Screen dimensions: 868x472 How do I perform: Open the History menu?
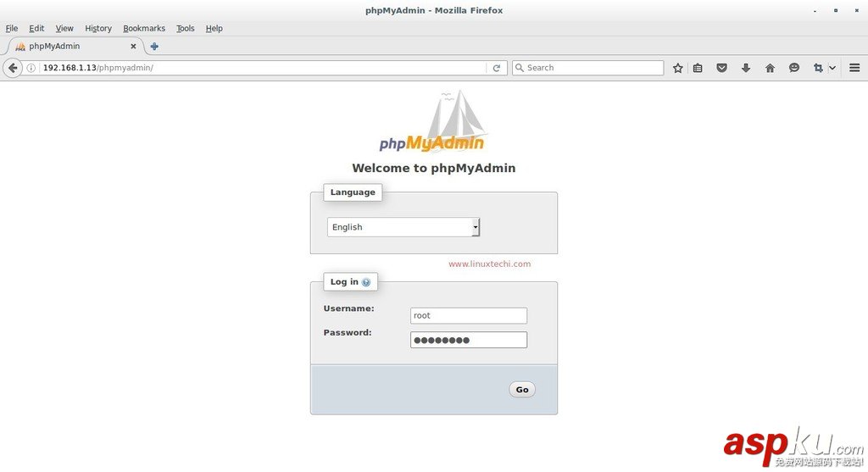point(98,28)
